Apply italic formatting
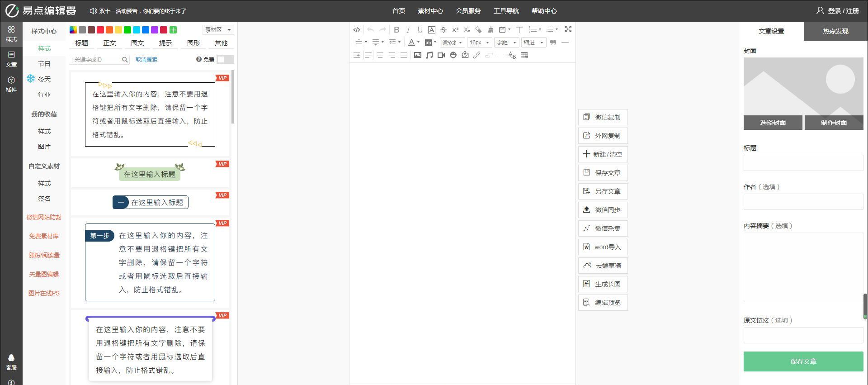This screenshot has width=868, height=385. coord(408,30)
